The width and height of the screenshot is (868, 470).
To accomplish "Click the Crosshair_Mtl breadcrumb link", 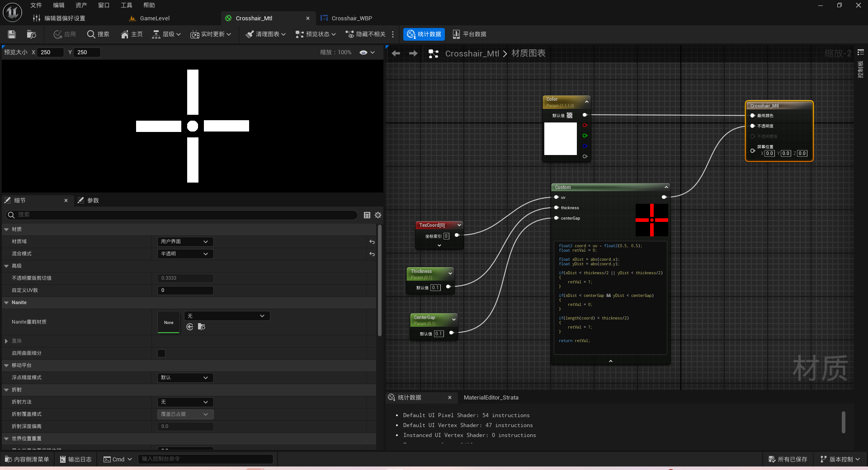I will click(472, 53).
